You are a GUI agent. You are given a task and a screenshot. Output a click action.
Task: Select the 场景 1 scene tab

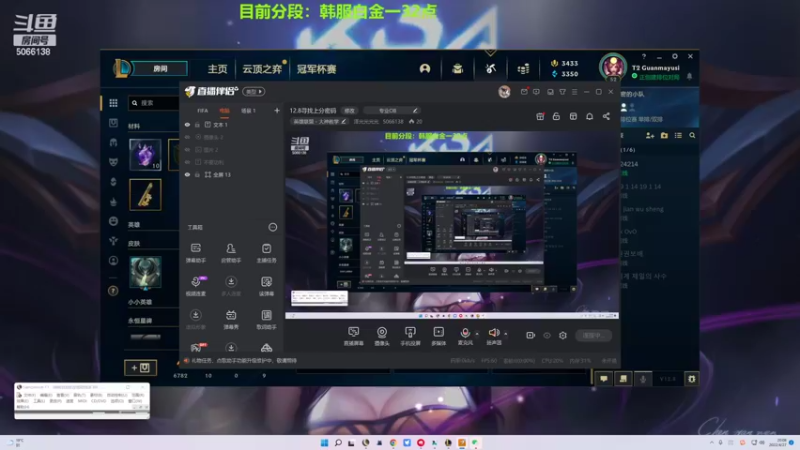(248, 111)
